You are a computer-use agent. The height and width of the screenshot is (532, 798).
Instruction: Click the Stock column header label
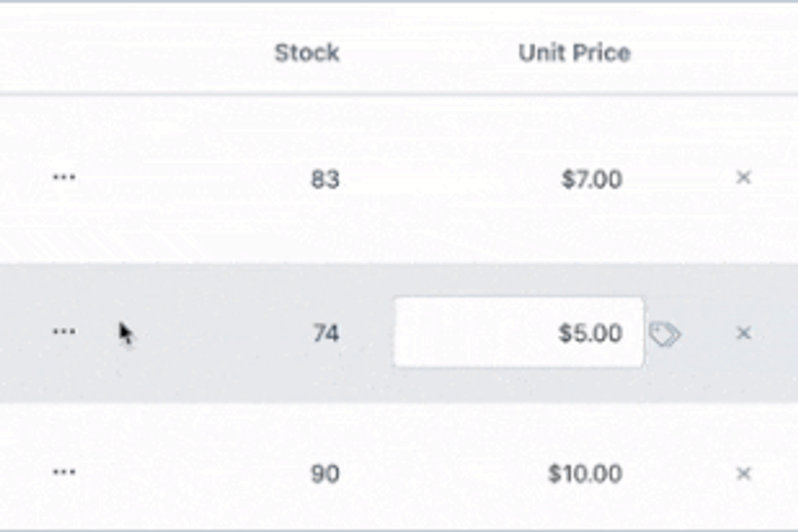click(x=306, y=53)
